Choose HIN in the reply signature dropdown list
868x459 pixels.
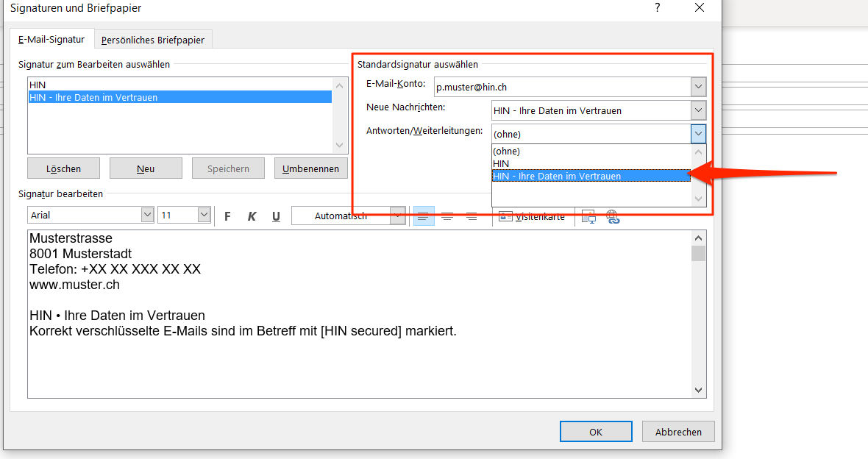[x=591, y=163]
